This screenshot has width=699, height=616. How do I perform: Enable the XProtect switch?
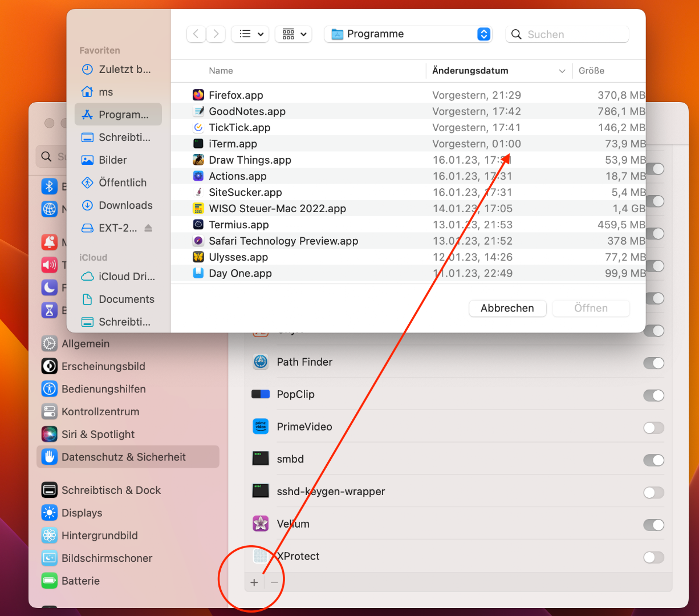653,557
